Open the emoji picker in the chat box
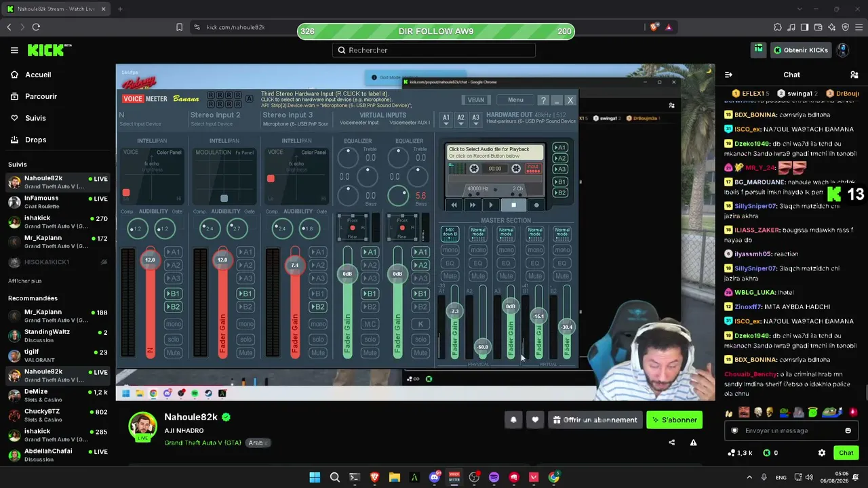This screenshot has height=488, width=868. coord(848,430)
